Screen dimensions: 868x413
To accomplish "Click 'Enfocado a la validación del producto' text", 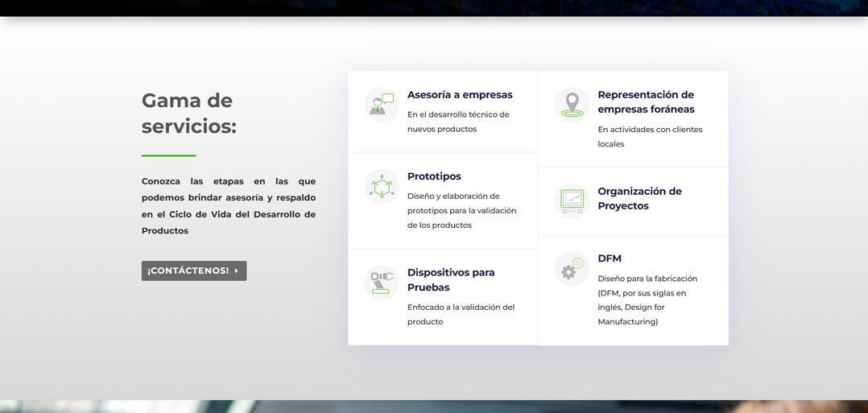I will coord(461,314).
